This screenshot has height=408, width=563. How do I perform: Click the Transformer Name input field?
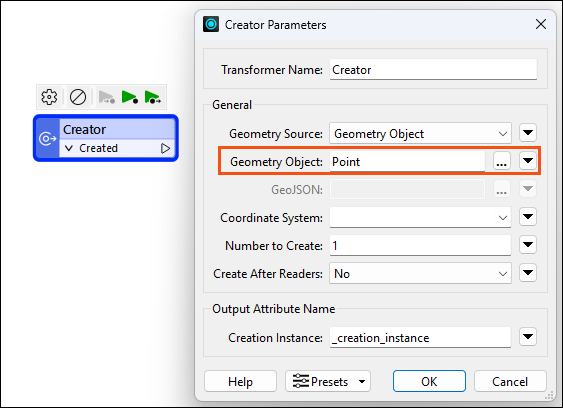tap(433, 70)
